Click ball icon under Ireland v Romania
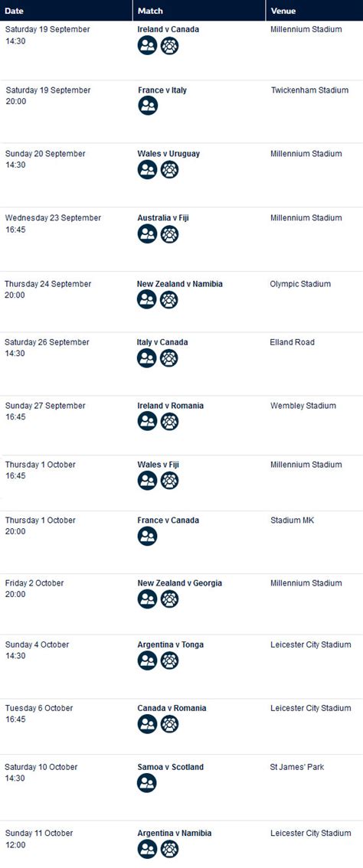Screen dimensions: 363x868 pyautogui.click(x=169, y=422)
